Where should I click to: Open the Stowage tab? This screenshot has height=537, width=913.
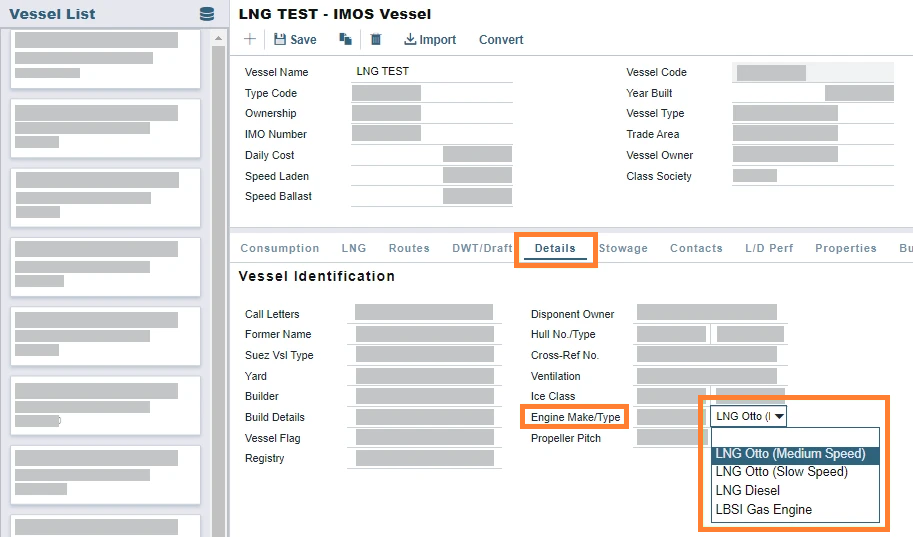(623, 248)
